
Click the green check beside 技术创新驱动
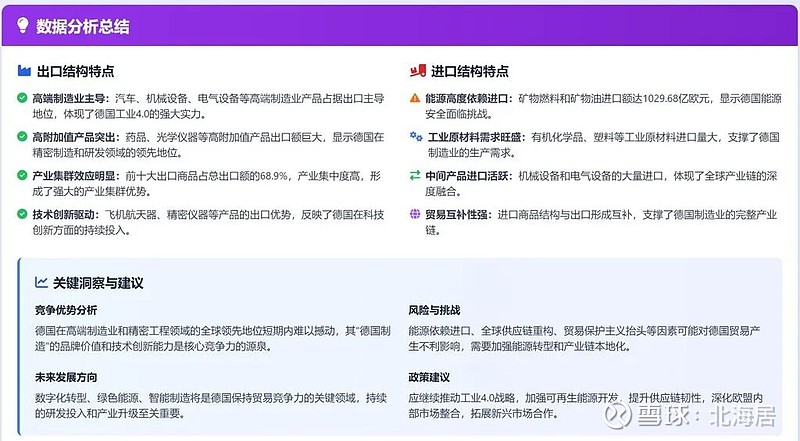coord(22,214)
